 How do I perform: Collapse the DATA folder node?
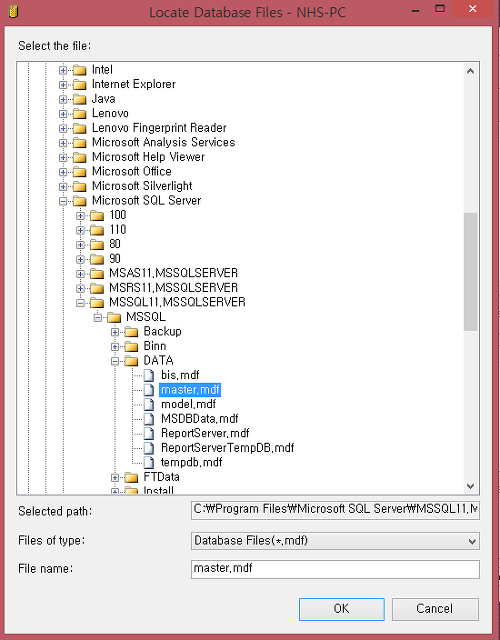(x=115, y=361)
